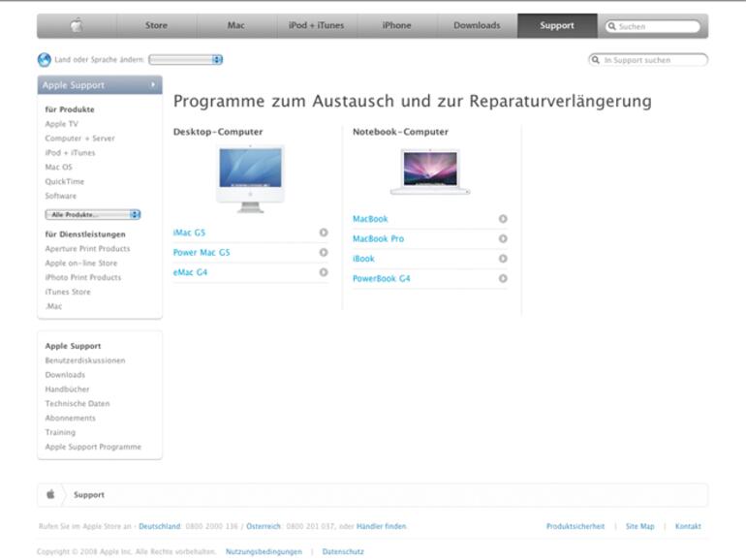The height and width of the screenshot is (560, 746).
Task: Open Handbücher in the sidebar
Action: [x=67, y=389]
